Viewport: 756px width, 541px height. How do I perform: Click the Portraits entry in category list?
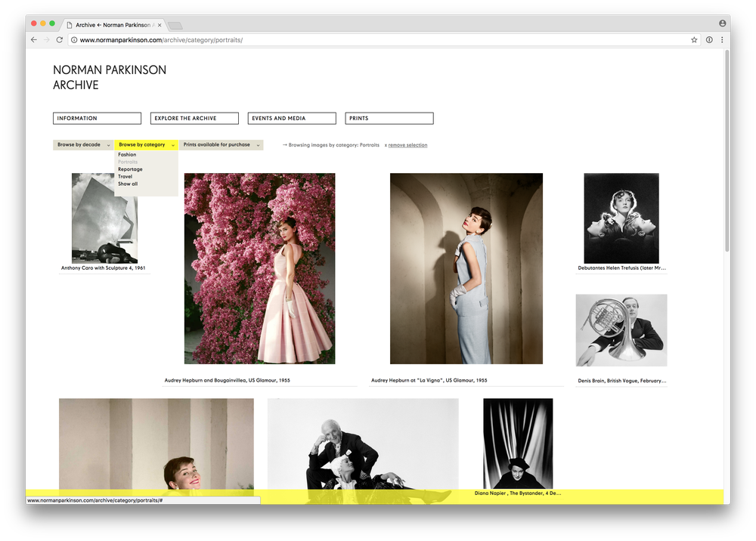[x=128, y=162]
